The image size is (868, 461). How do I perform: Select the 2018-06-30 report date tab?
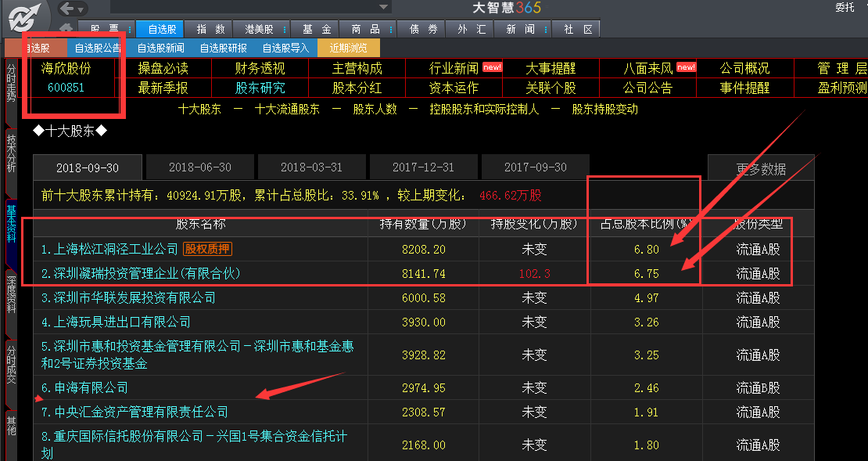[200, 167]
